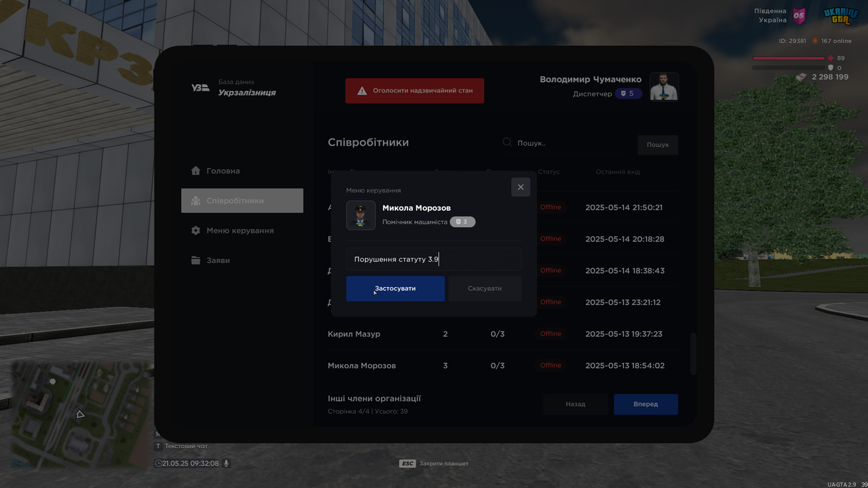Click the Застосувати button

(x=395, y=288)
